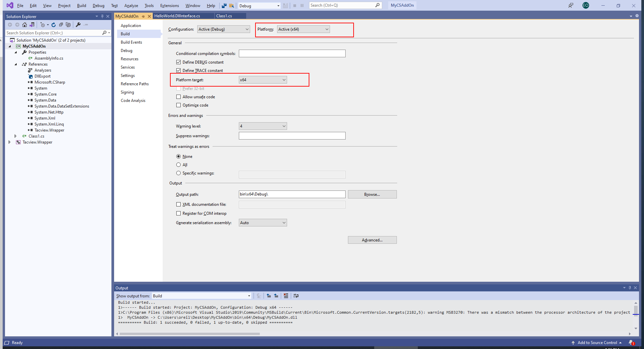Screen dimensions: 644x349
Task: Select All for treat warnings as errors
Action: point(178,165)
